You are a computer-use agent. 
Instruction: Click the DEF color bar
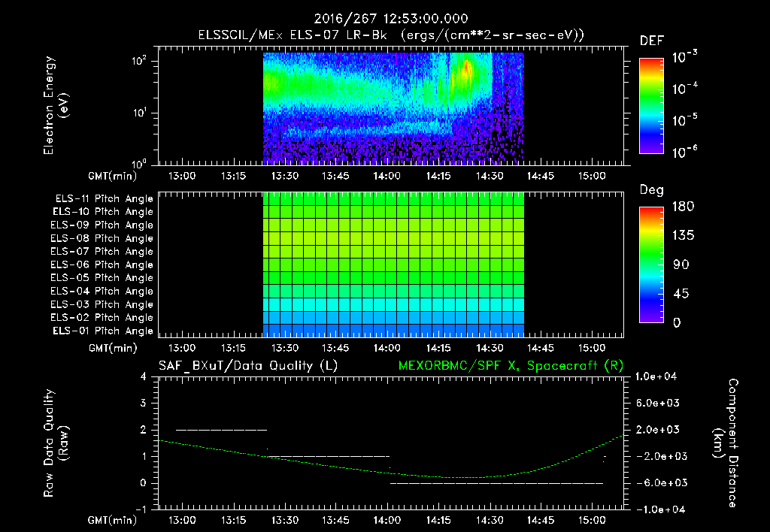(652, 105)
